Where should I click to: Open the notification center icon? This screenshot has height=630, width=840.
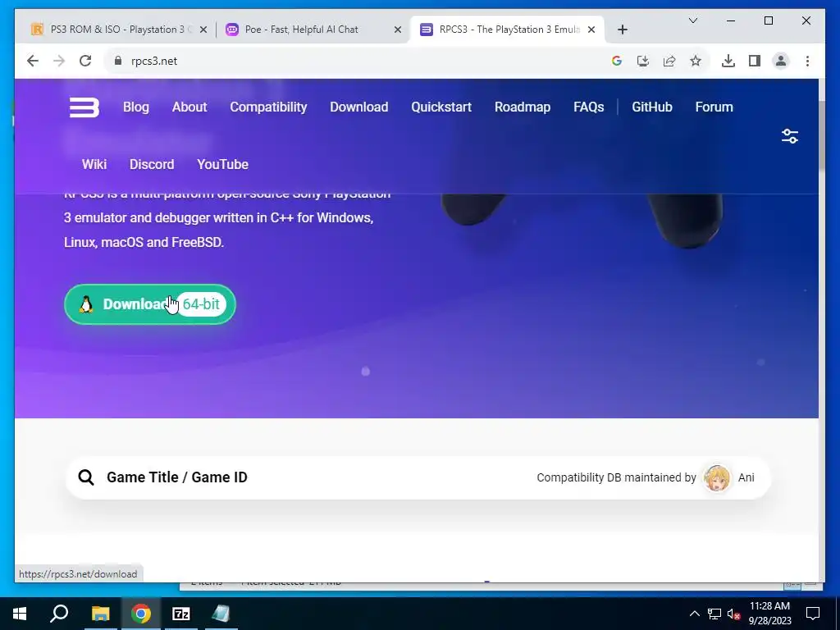click(813, 614)
